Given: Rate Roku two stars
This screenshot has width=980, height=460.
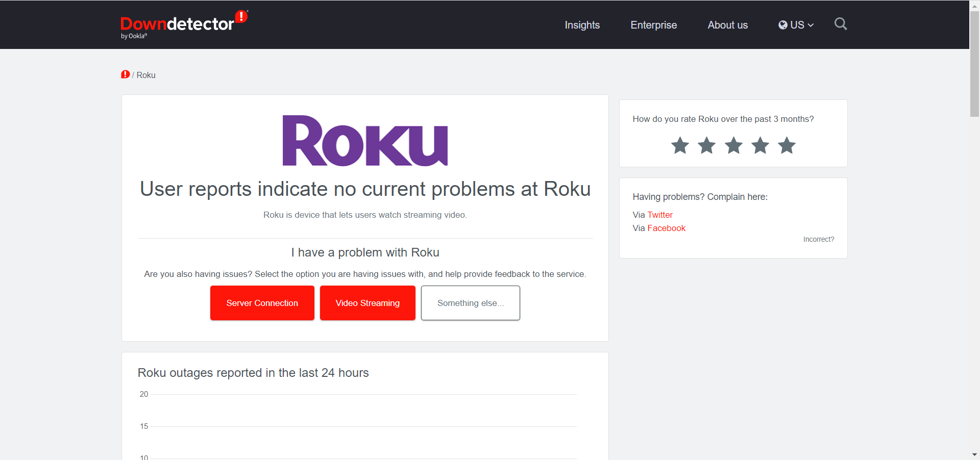Looking at the screenshot, I should 706,145.
